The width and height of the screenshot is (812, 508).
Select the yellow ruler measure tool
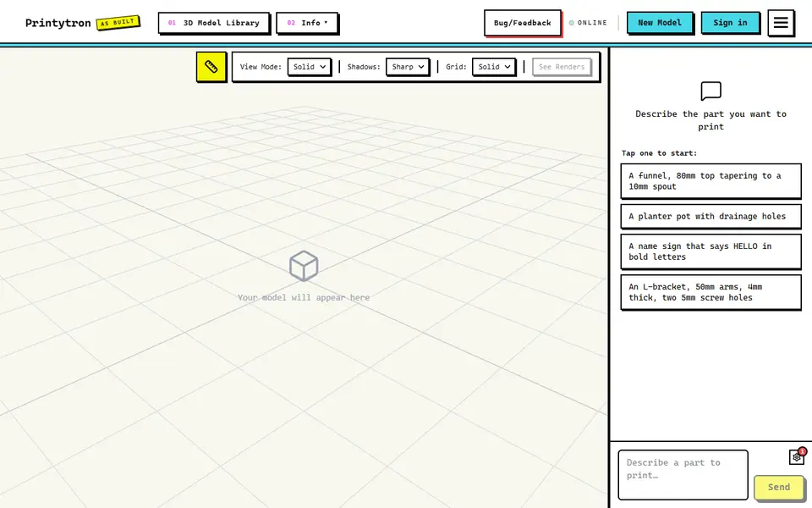[211, 66]
